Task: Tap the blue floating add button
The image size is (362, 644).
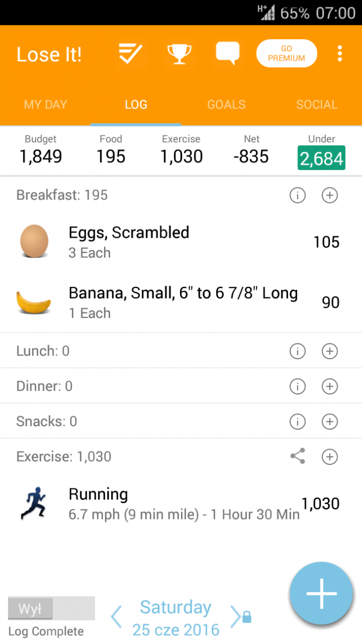Action: (x=322, y=593)
